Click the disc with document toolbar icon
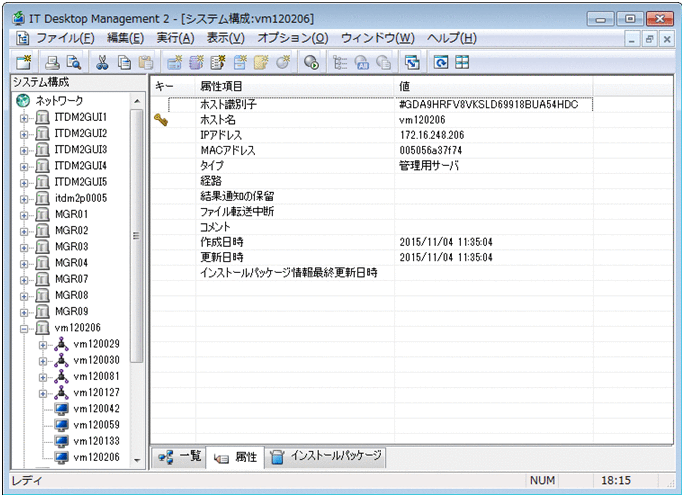Viewport: 685px width, 499px height. (384, 62)
